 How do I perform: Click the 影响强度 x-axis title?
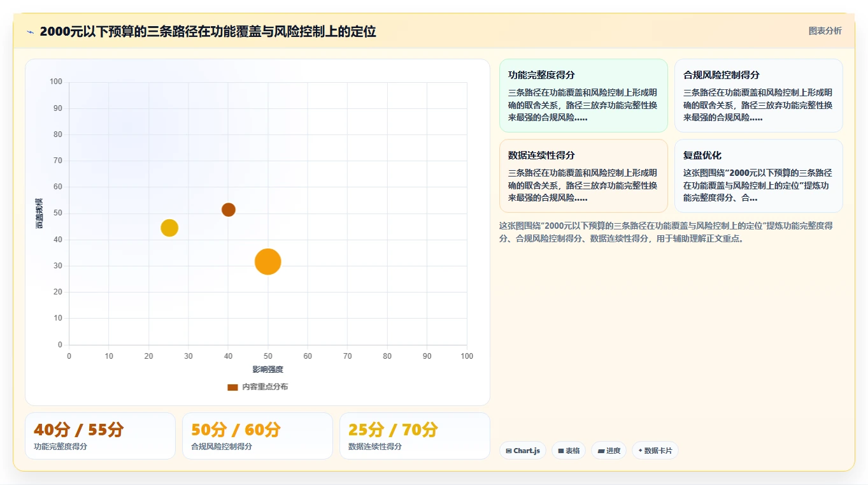tap(268, 370)
